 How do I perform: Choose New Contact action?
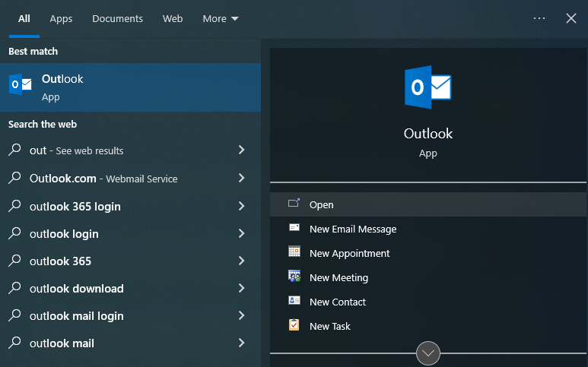tap(427, 302)
